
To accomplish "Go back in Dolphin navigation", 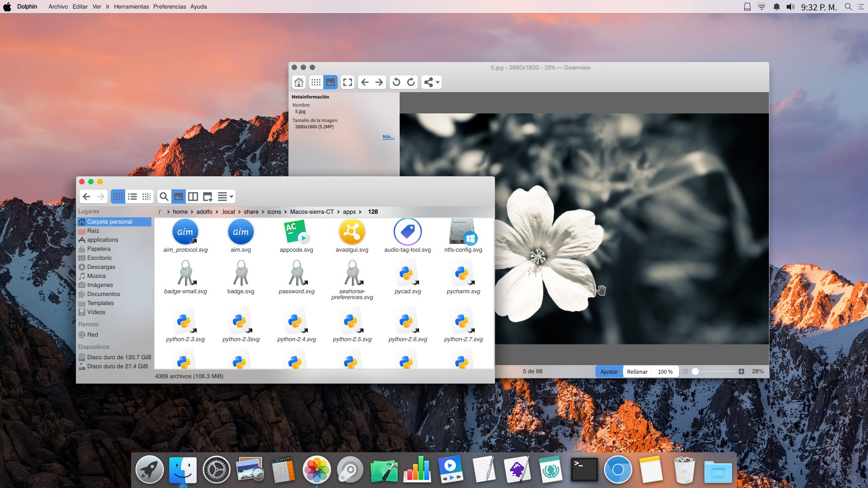I will point(86,197).
